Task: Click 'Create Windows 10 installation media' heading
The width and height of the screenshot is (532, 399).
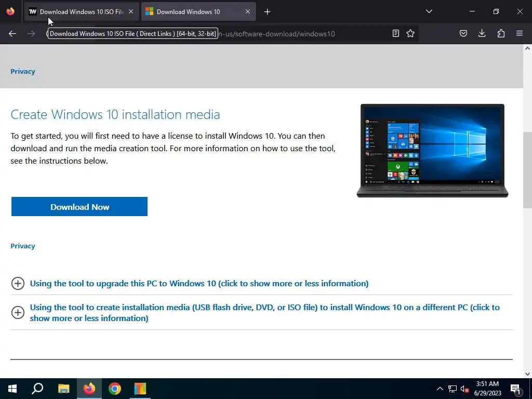Action: pyautogui.click(x=115, y=114)
